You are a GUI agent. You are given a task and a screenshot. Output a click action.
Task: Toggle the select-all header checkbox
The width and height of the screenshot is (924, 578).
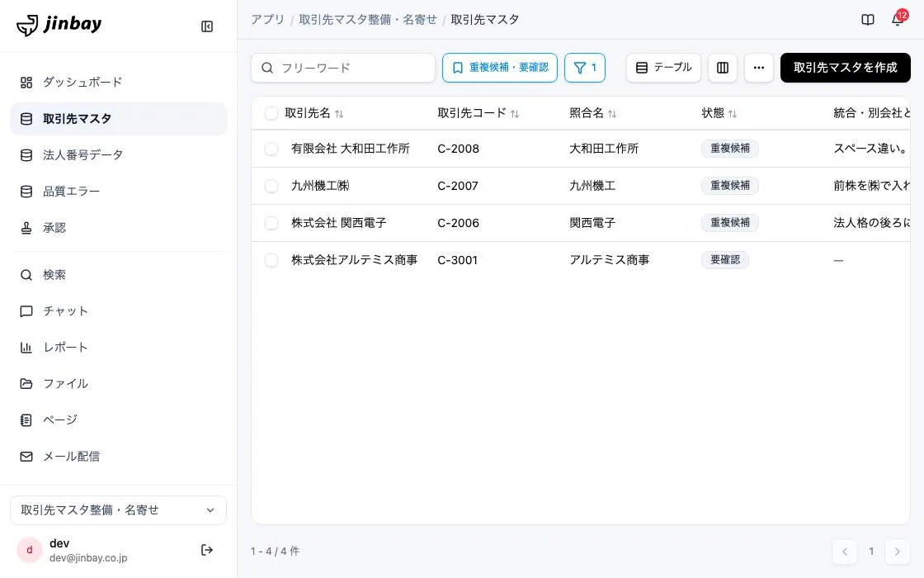(x=271, y=113)
